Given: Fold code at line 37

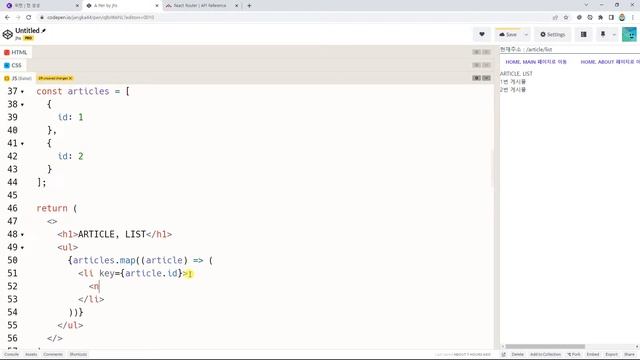Looking at the screenshot, I should pos(22,92).
